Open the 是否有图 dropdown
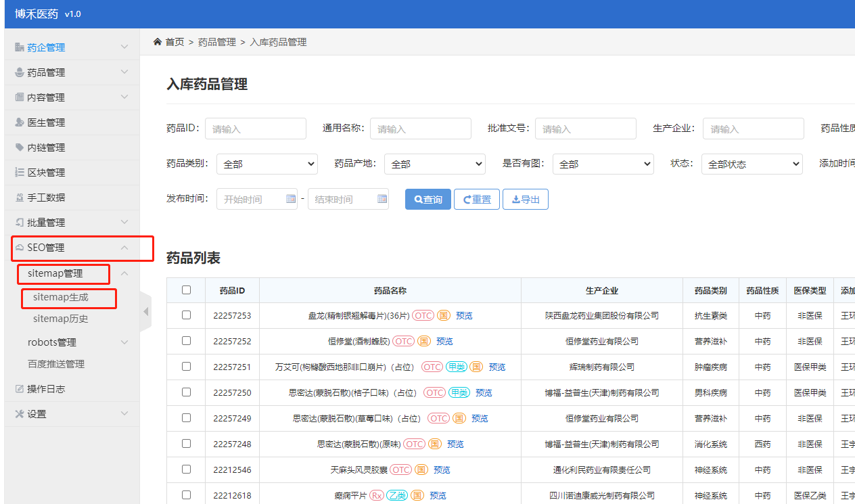Screen dimensions: 855x504 603,164
